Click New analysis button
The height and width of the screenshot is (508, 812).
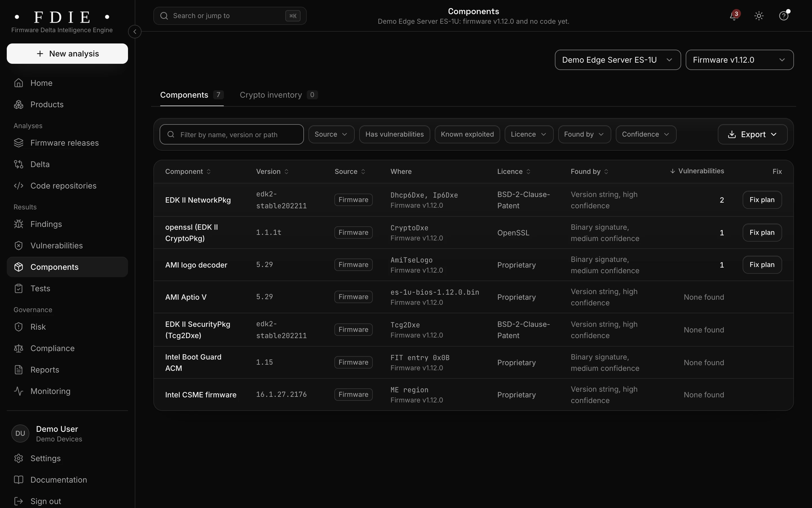pyautogui.click(x=67, y=54)
